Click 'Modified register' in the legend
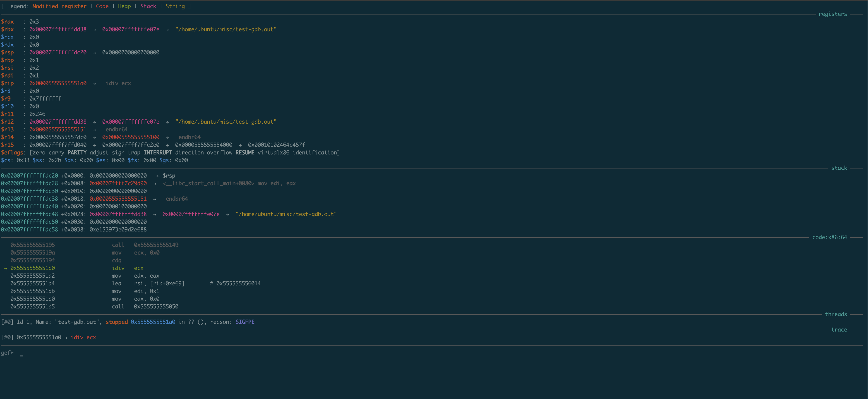The image size is (868, 399). 59,6
